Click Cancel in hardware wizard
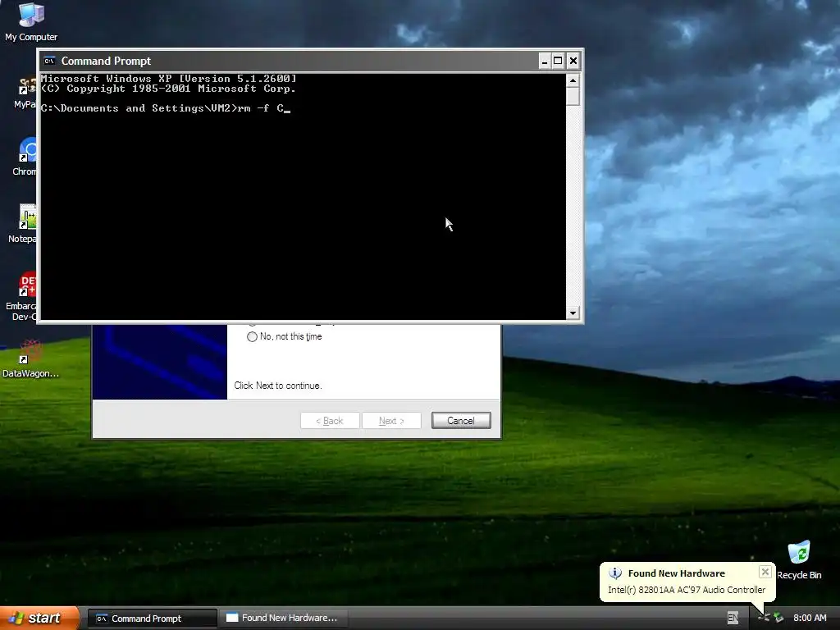Viewport: 840px width, 630px height. (x=461, y=421)
